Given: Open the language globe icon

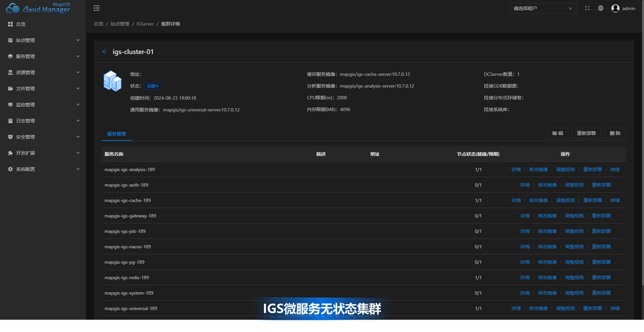Looking at the screenshot, I should [x=600, y=8].
